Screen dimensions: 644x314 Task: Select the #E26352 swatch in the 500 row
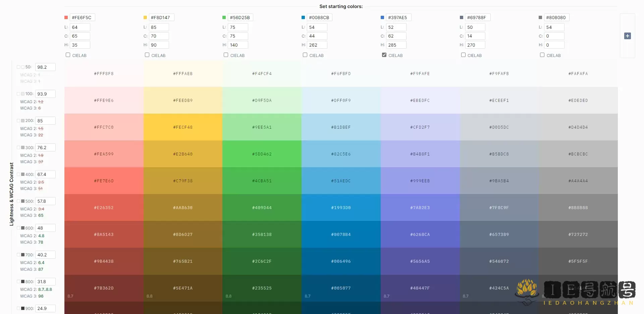(104, 207)
